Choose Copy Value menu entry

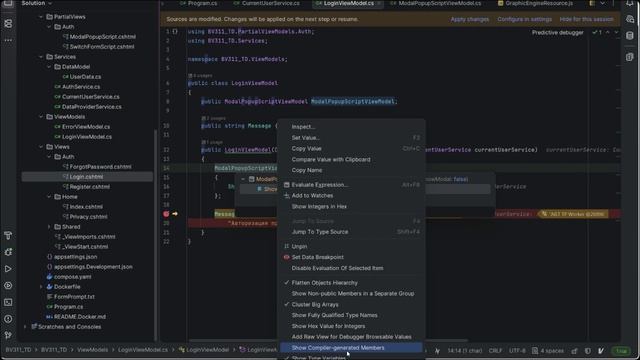351,149
